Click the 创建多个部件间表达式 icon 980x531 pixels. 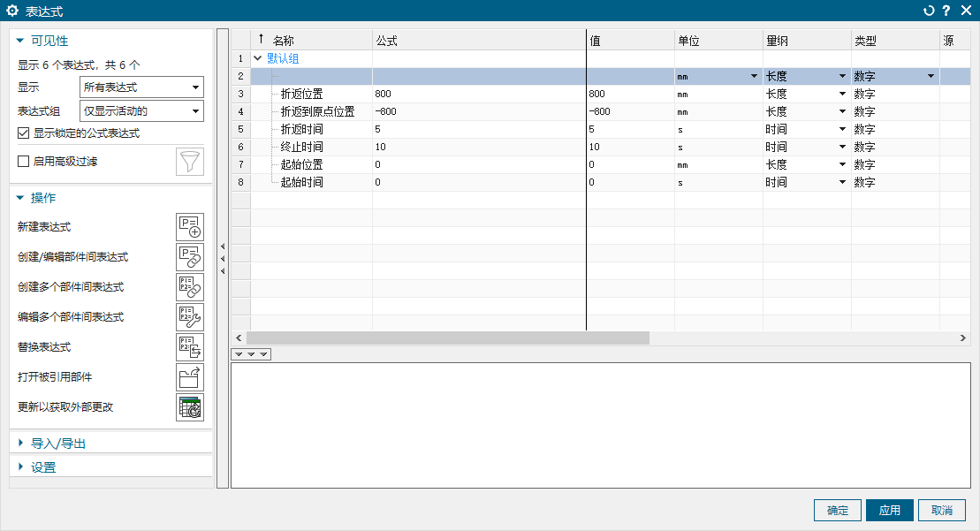point(189,287)
